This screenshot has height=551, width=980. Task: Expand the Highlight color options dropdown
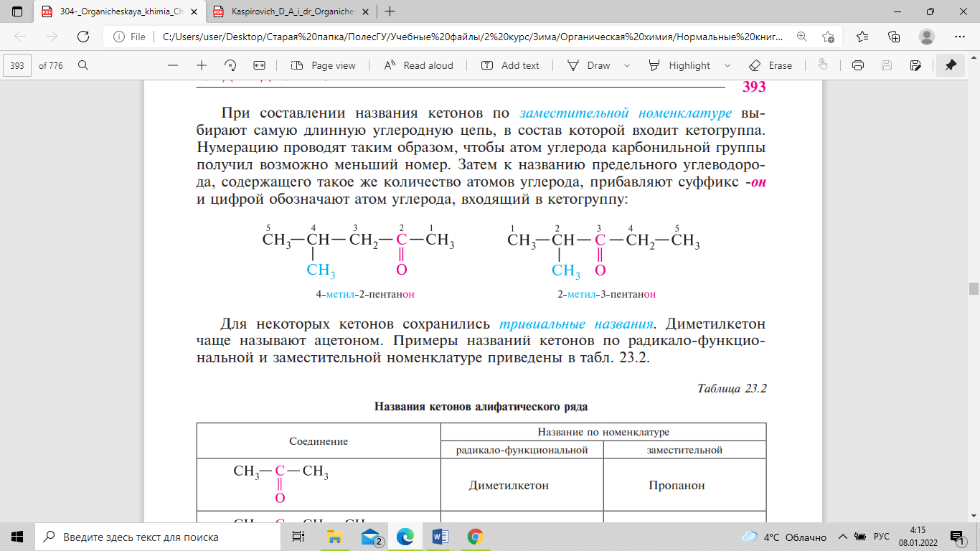click(x=727, y=65)
